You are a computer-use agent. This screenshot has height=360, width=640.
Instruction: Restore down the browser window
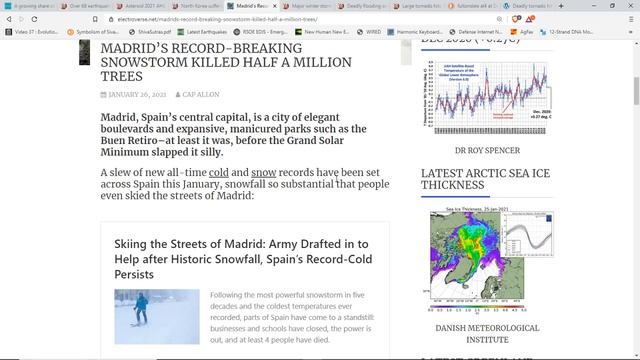pos(612,6)
